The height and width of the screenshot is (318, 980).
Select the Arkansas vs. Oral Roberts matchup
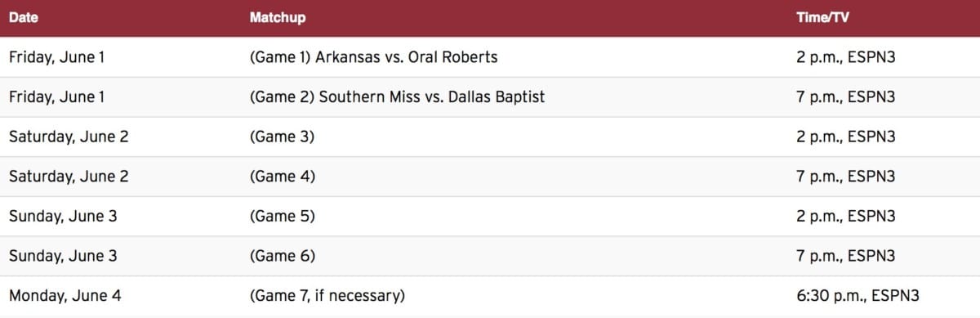tap(373, 57)
